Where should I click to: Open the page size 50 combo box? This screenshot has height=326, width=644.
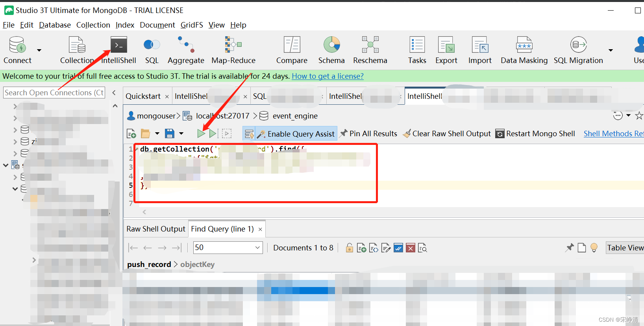[x=228, y=248]
